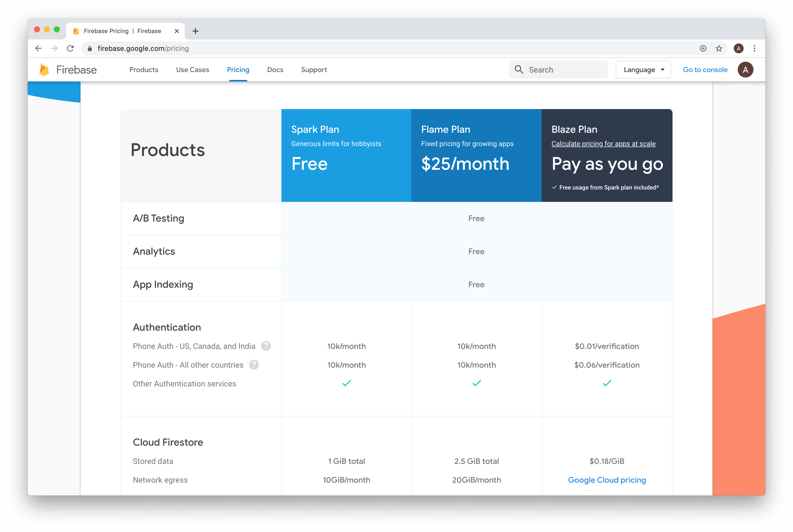Screen dimensions: 793x532
Task: Click the browser back arrow
Action: click(38, 49)
